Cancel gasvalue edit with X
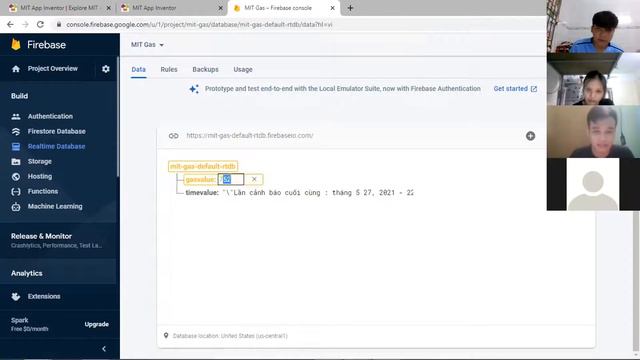 point(254,179)
